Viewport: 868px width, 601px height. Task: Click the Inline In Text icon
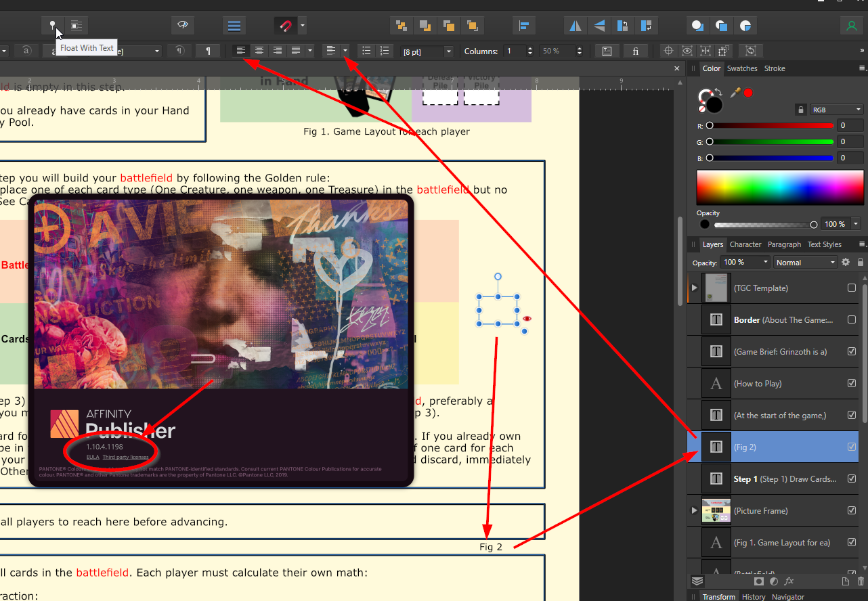(77, 26)
